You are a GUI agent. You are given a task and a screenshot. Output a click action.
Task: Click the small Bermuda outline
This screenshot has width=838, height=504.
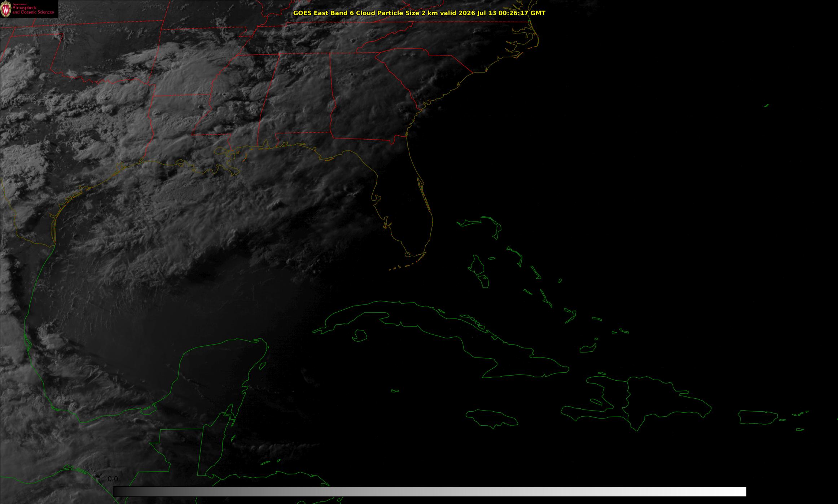pos(767,105)
